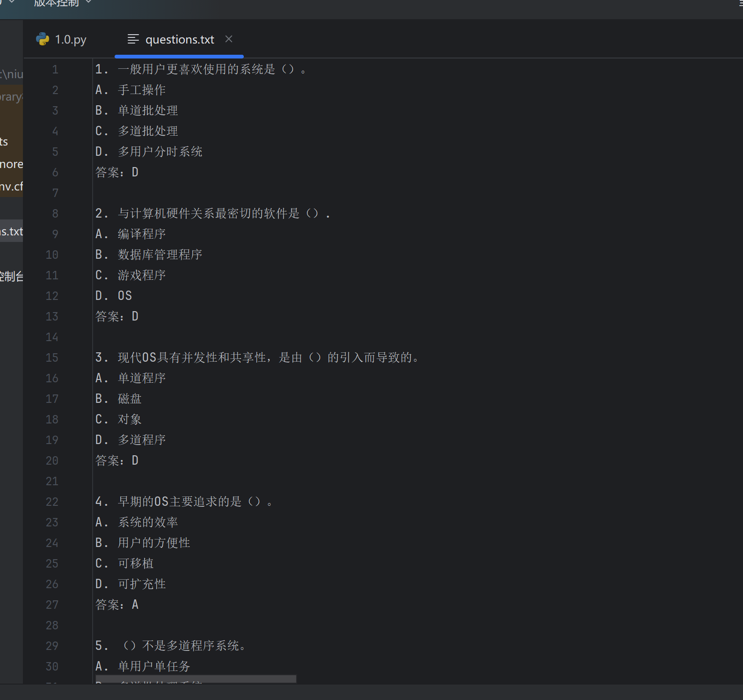Image resolution: width=743 pixels, height=700 pixels.
Task: Click line number 21 in the gutter
Action: (x=52, y=481)
